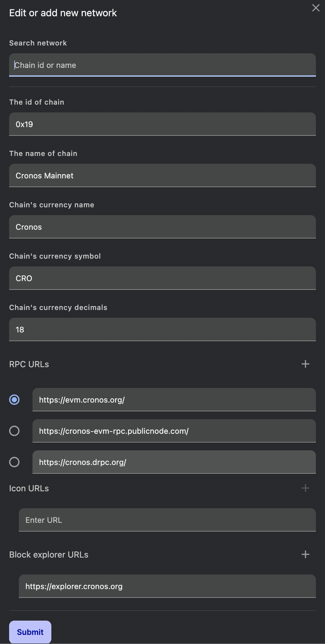
Task: Select the evm.cronos.org RPC radio button
Action: (14, 400)
